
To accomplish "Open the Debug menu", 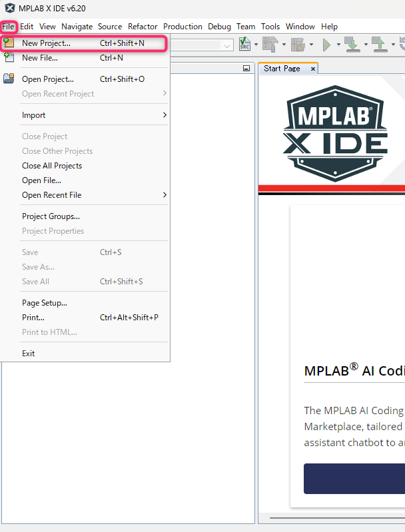I will pos(219,27).
